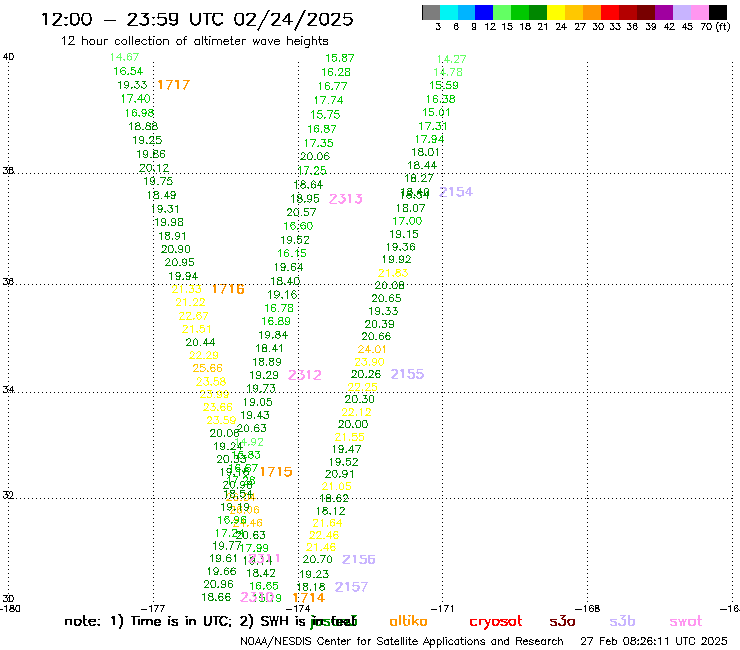Click the timestamp '27 Feb 08:26:11 UTC 2025'

coord(654,641)
